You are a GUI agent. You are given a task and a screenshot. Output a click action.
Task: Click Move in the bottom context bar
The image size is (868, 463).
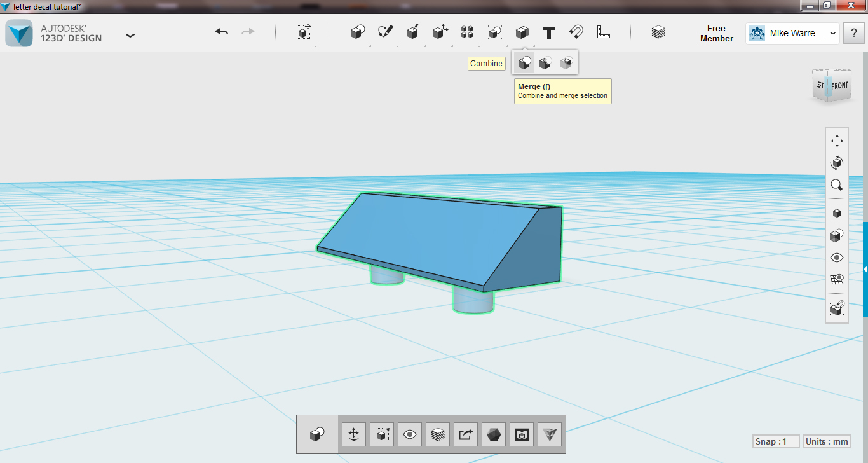tap(354, 434)
